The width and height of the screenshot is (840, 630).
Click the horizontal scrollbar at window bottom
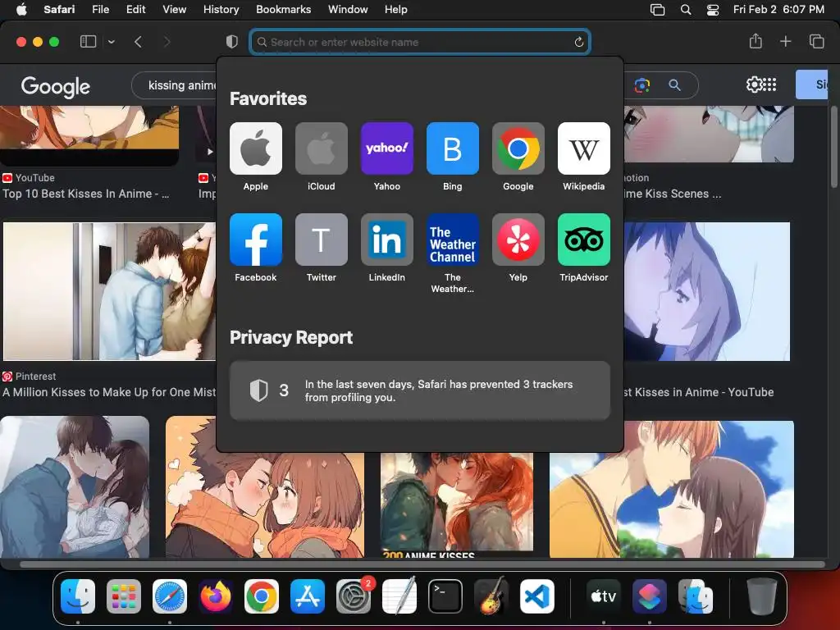click(422, 564)
